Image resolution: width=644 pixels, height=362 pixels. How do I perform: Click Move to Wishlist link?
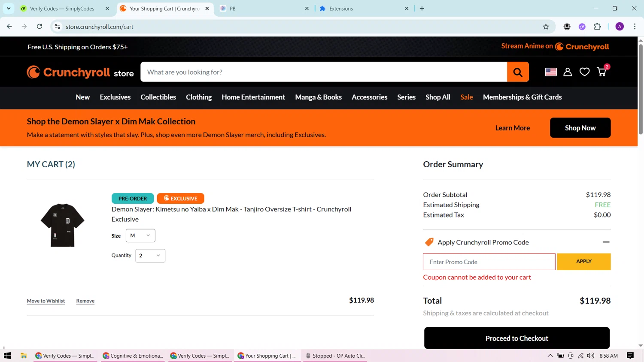[x=46, y=301]
